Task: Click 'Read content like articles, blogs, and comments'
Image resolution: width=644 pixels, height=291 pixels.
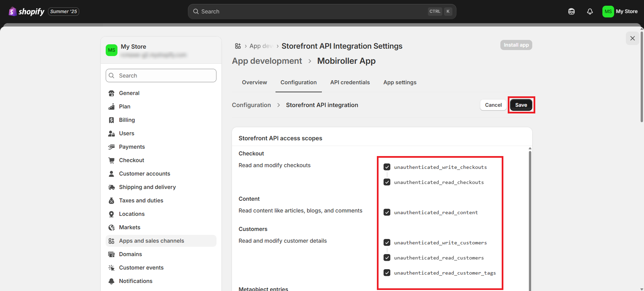Action: pyautogui.click(x=300, y=210)
